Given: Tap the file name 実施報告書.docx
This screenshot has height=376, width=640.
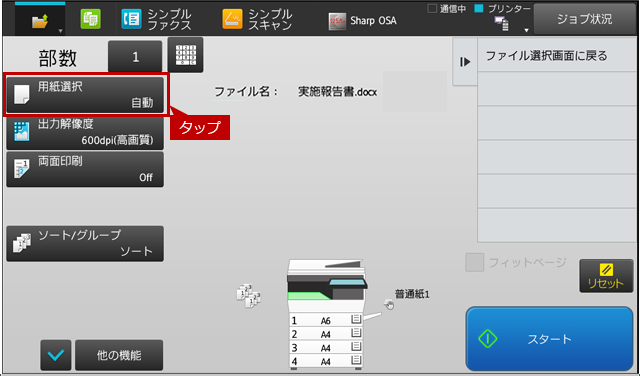Looking at the screenshot, I should pyautogui.click(x=337, y=92).
